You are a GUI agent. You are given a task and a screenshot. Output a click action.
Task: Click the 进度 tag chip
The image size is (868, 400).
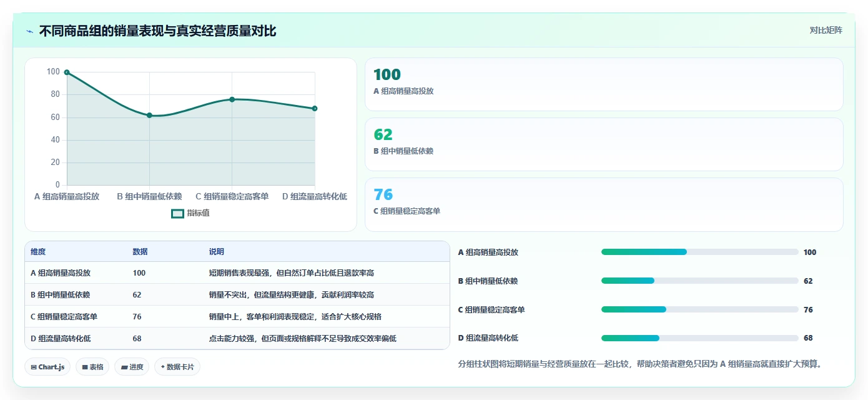pyautogui.click(x=132, y=367)
